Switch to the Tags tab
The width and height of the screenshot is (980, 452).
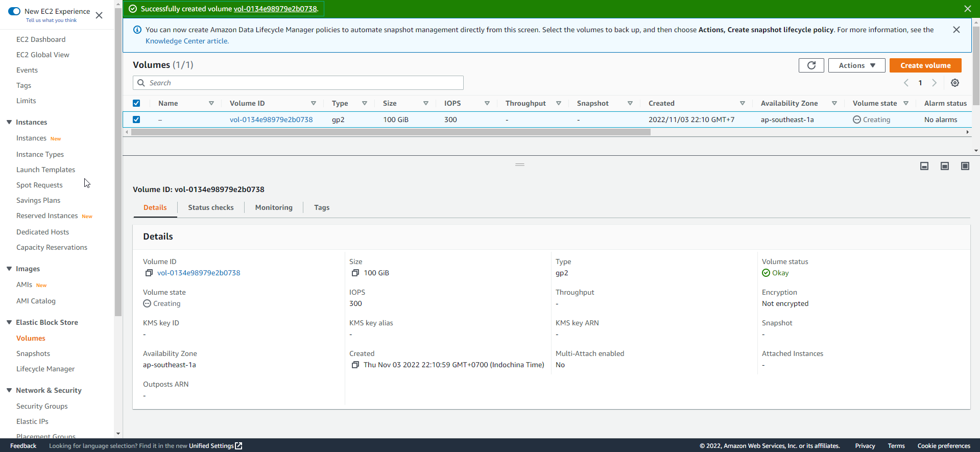click(322, 207)
